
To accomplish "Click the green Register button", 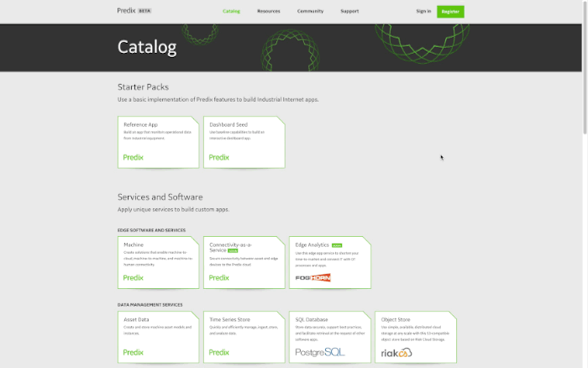I will [x=450, y=12].
